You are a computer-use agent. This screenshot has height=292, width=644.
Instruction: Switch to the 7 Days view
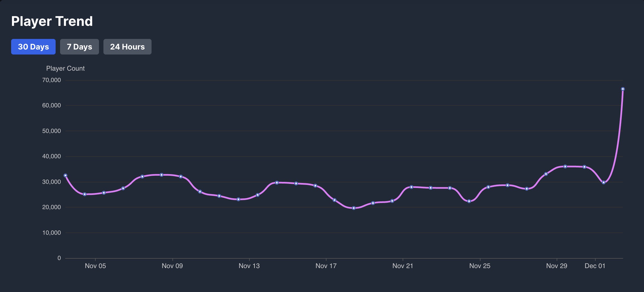tap(79, 47)
